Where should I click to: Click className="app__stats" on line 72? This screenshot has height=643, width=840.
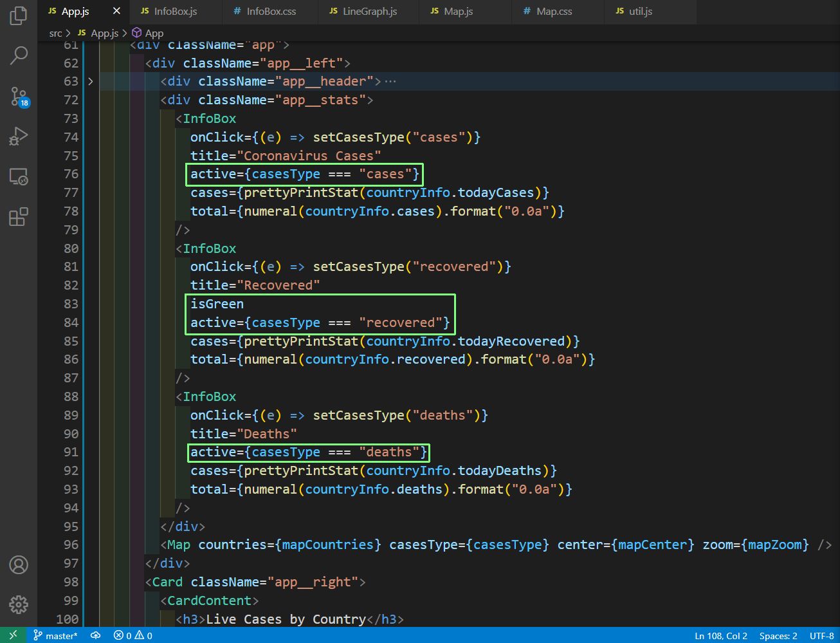(282, 100)
